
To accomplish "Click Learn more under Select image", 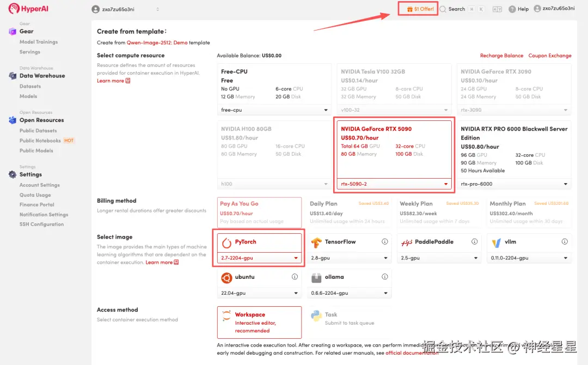I will tap(162, 262).
